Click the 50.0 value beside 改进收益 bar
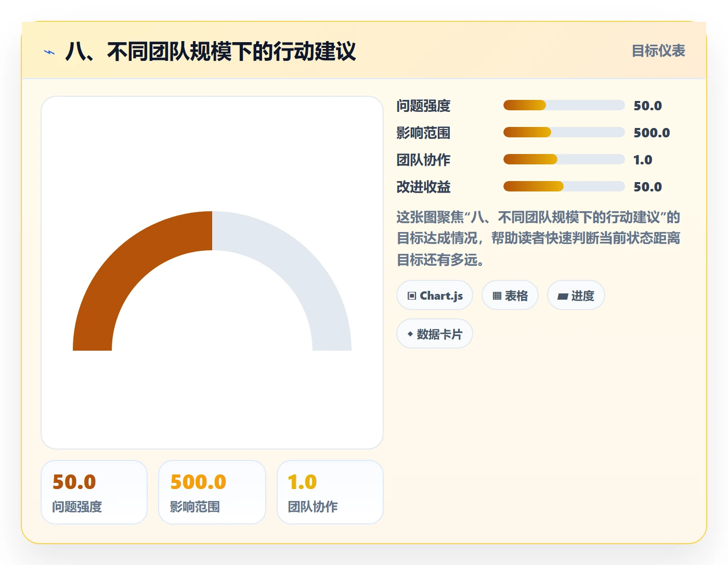Screen dimensions: 728x565 pos(647,187)
